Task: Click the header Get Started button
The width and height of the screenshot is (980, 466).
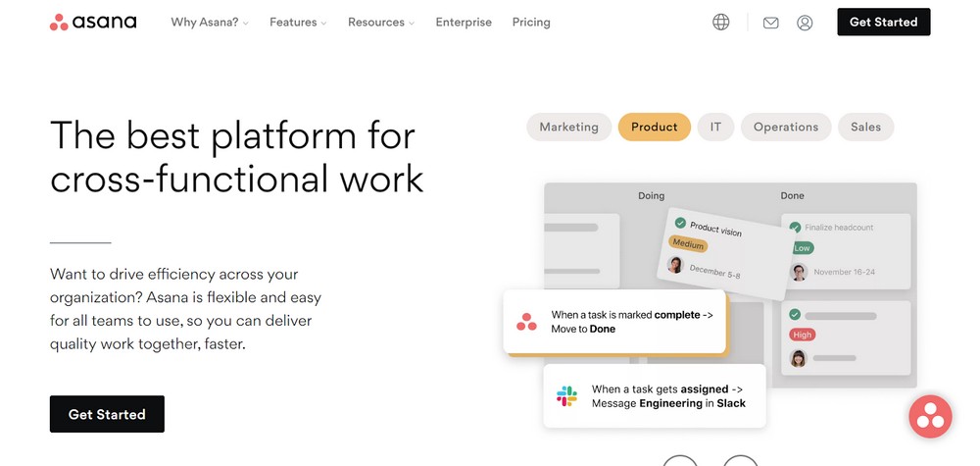Action: click(884, 22)
